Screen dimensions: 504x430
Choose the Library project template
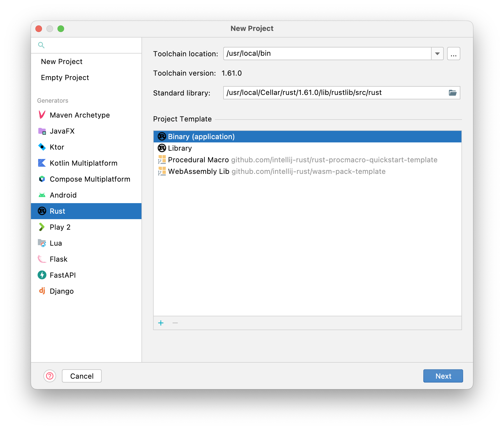(180, 148)
